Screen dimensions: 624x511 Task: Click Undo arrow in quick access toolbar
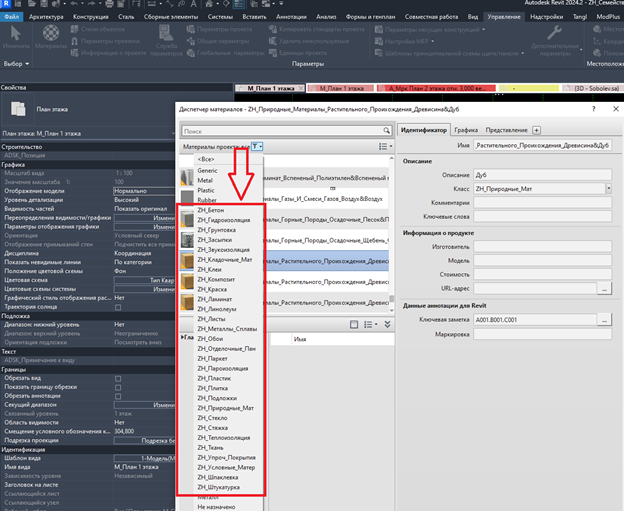click(74, 4)
